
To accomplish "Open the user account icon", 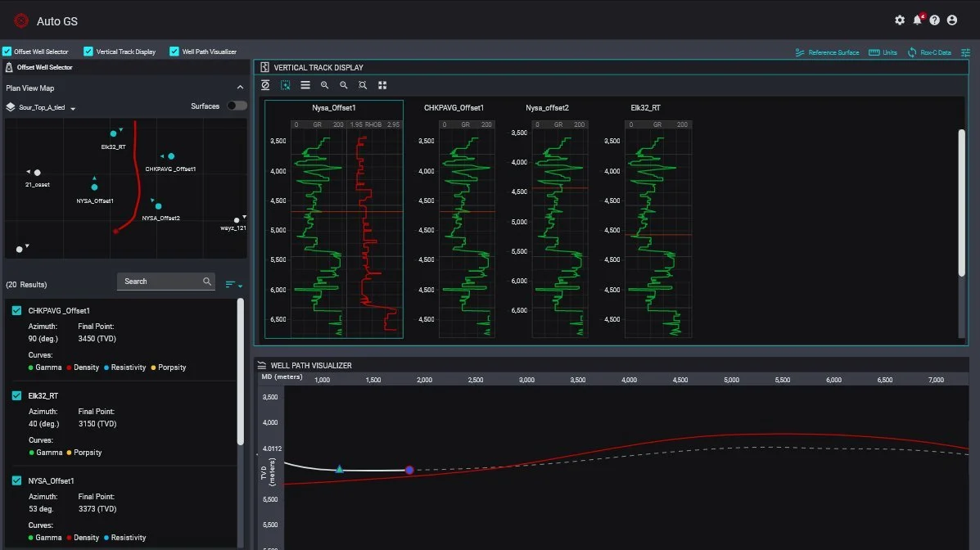I will (952, 20).
